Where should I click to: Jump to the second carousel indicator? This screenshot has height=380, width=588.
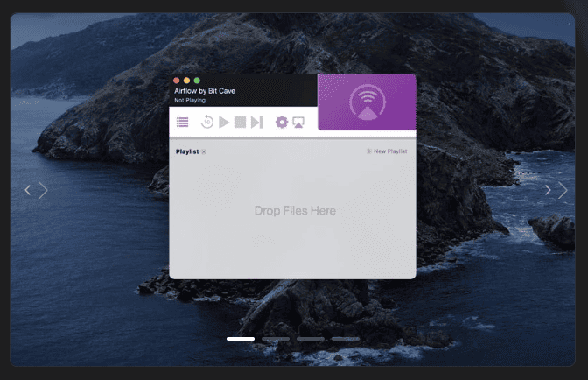coord(276,339)
